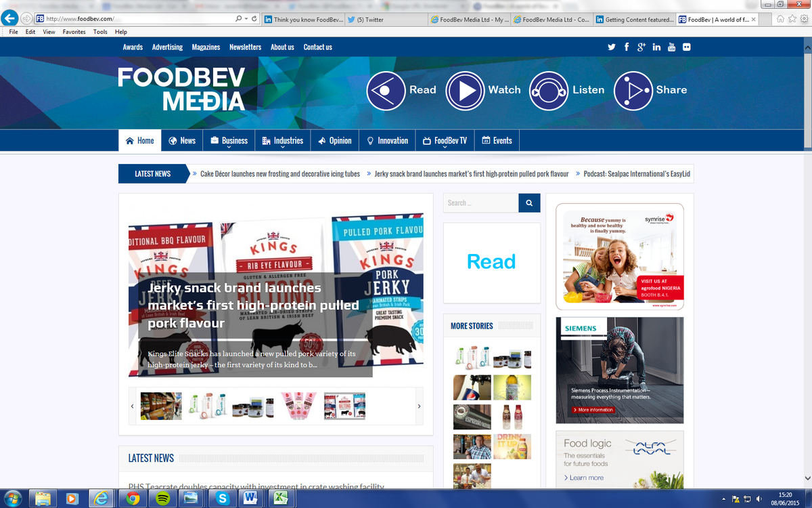Image resolution: width=812 pixels, height=508 pixels.
Task: Open browser favorites star icon
Action: click(792, 19)
